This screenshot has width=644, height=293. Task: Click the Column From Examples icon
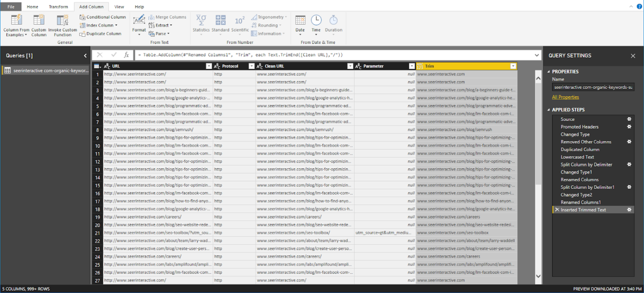pos(17,21)
